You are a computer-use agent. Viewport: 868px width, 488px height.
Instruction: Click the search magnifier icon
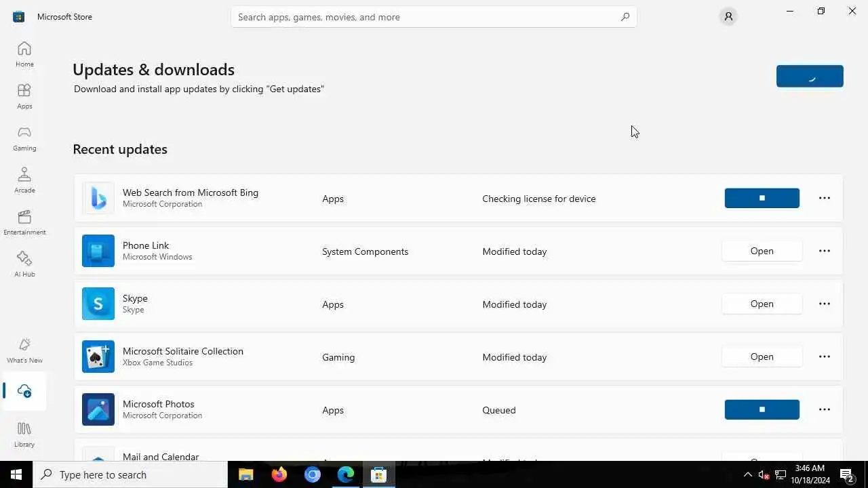[625, 17]
